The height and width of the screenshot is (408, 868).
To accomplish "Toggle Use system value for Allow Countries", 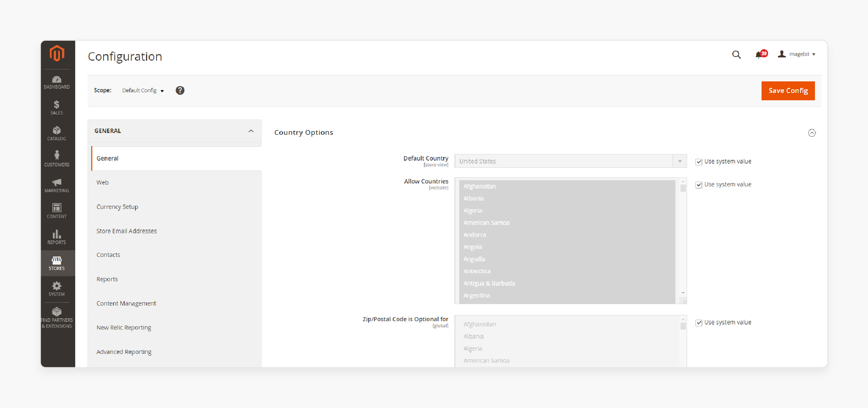I will (699, 184).
